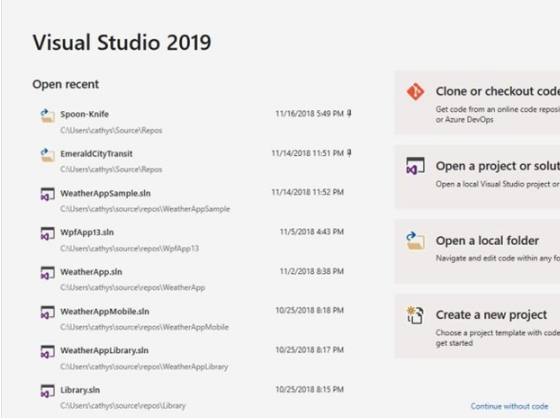Click the Spoon-Knife folder icon
560x418 pixels.
pos(48,116)
